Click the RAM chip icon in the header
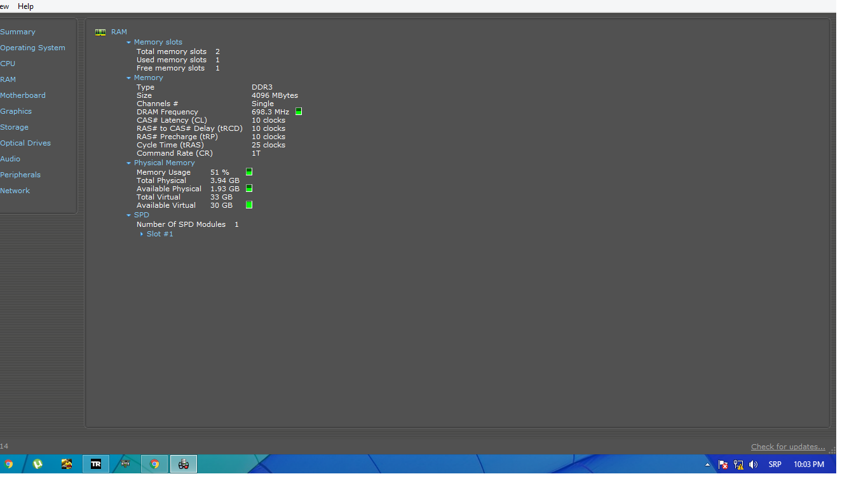868x488 pixels. coord(100,32)
